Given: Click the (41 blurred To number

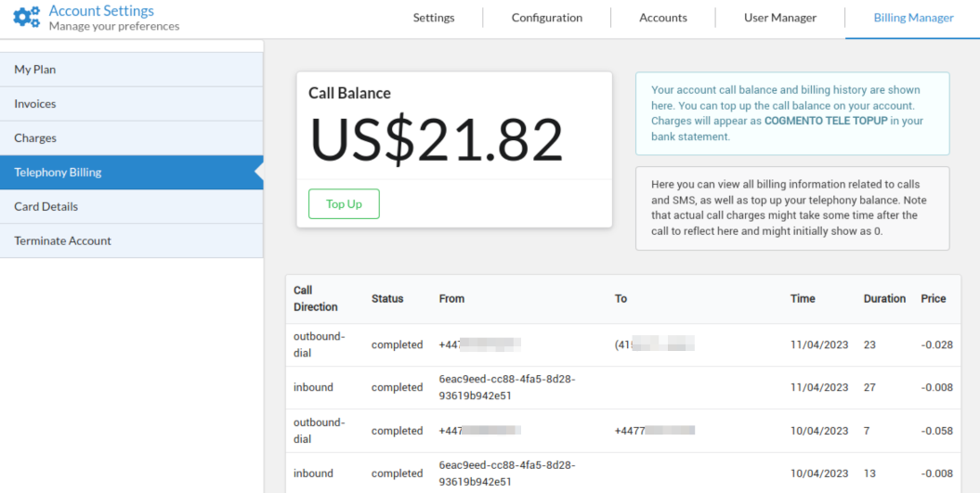Looking at the screenshot, I should coord(654,344).
